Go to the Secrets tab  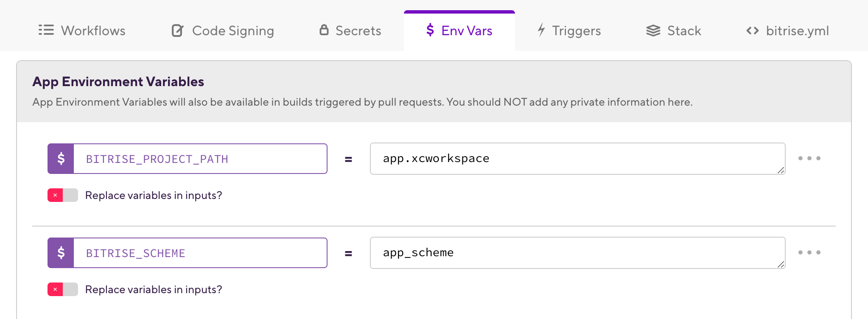click(x=350, y=31)
